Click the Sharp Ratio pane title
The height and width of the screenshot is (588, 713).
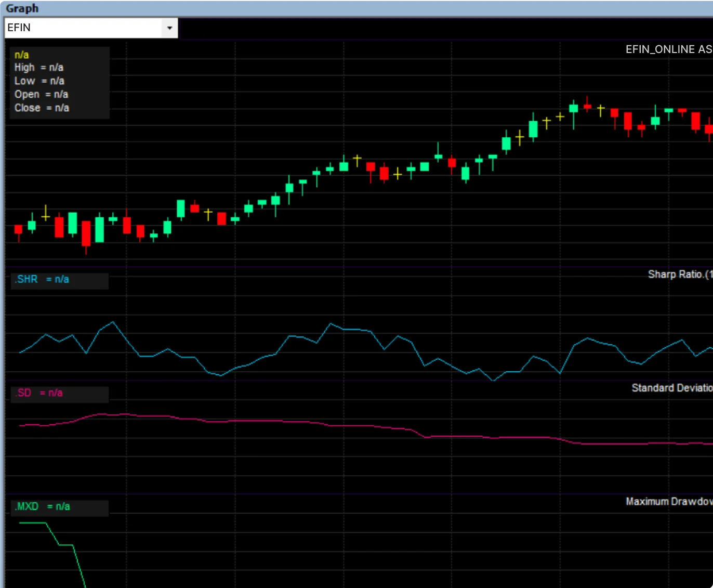click(x=680, y=275)
